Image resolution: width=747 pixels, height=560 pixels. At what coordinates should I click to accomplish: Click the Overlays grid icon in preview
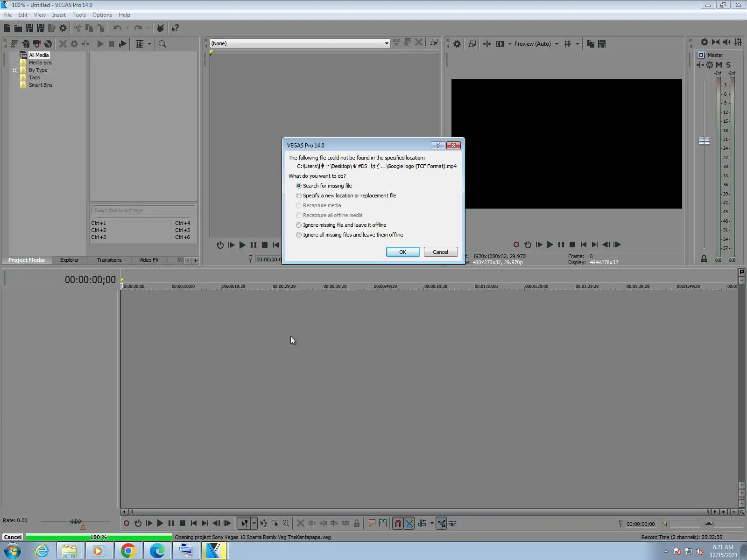[x=568, y=44]
